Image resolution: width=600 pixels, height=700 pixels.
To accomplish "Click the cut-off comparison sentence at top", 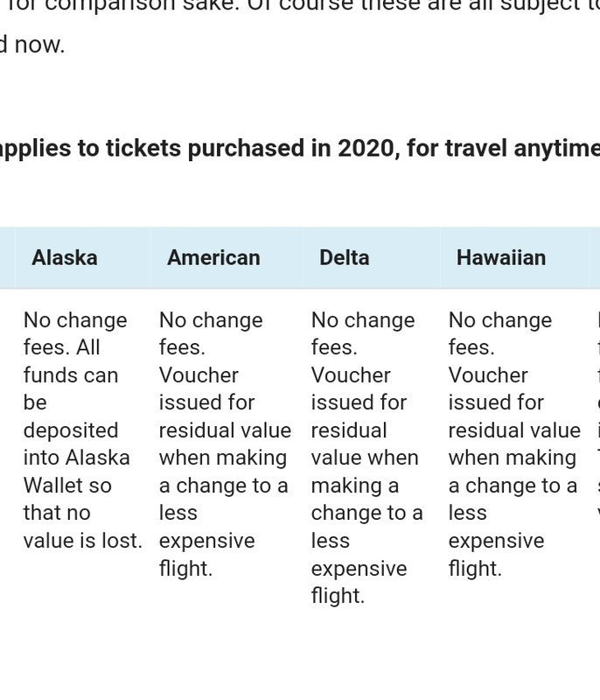I will pyautogui.click(x=300, y=6).
